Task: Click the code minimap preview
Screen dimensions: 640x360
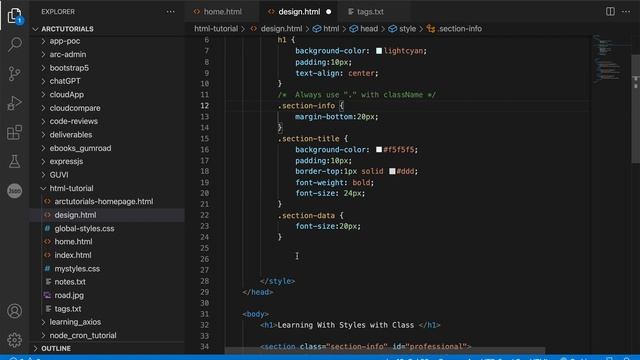Action: 609,59
